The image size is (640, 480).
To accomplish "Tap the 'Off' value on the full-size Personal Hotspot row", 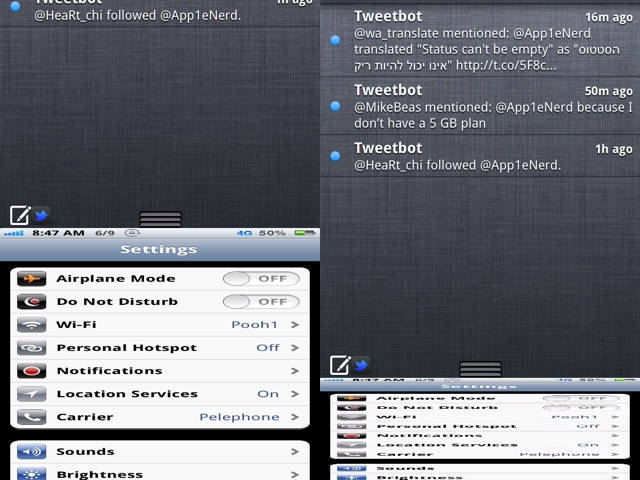I will 268,348.
